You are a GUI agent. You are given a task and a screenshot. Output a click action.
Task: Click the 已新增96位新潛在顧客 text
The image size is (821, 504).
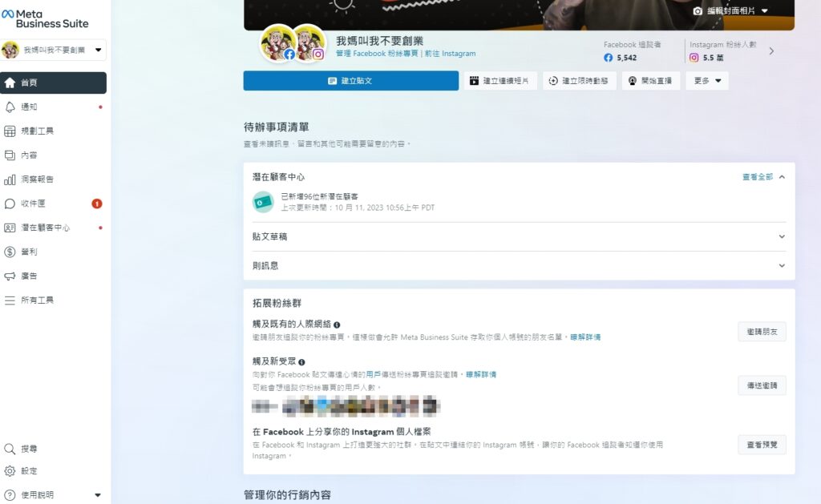point(319,197)
